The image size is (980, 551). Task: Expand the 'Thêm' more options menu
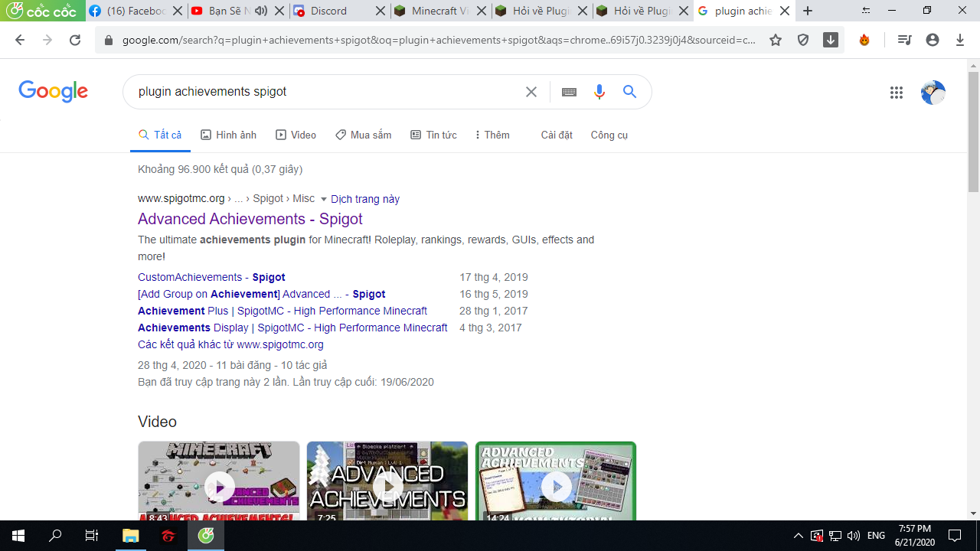tap(492, 135)
